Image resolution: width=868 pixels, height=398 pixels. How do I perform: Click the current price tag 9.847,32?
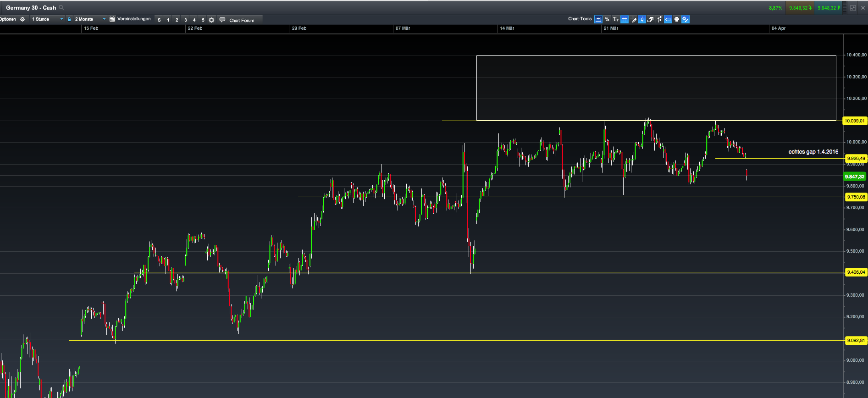[855, 177]
